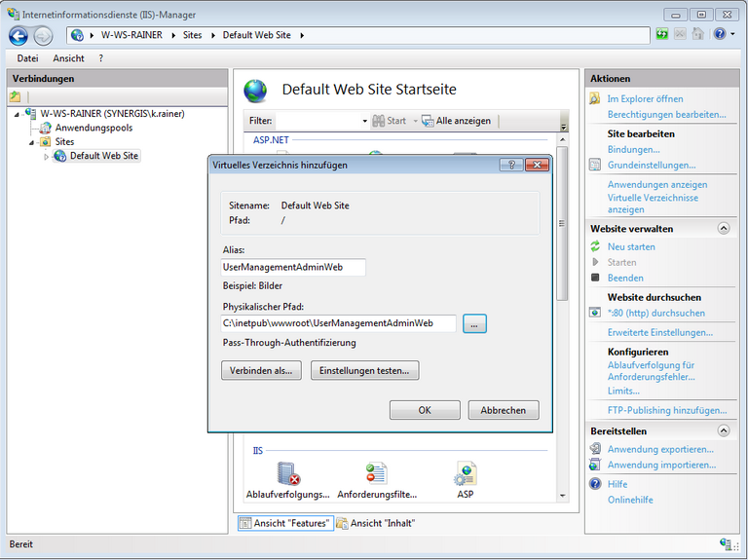Image resolution: width=748 pixels, height=560 pixels.
Task: Switch to the Ansicht "Inhalt" tab
Action: (376, 523)
